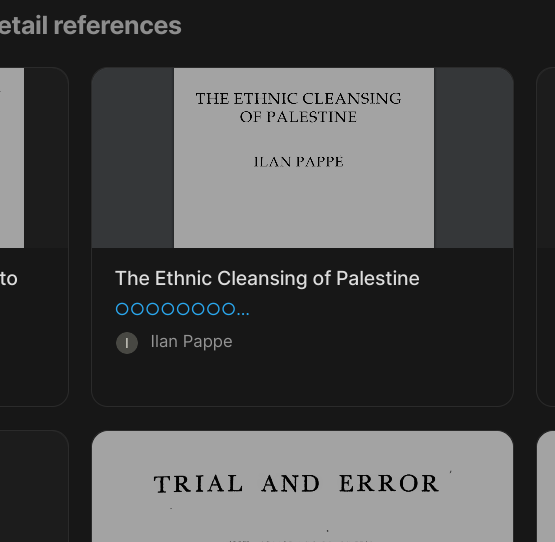Select the author name Ilan Pappe
The image size is (555, 542).
click(191, 342)
